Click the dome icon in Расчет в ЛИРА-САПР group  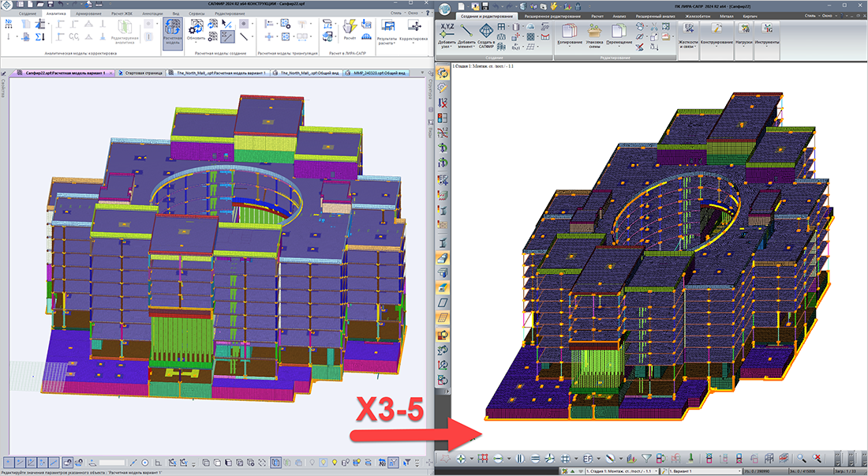point(366,36)
